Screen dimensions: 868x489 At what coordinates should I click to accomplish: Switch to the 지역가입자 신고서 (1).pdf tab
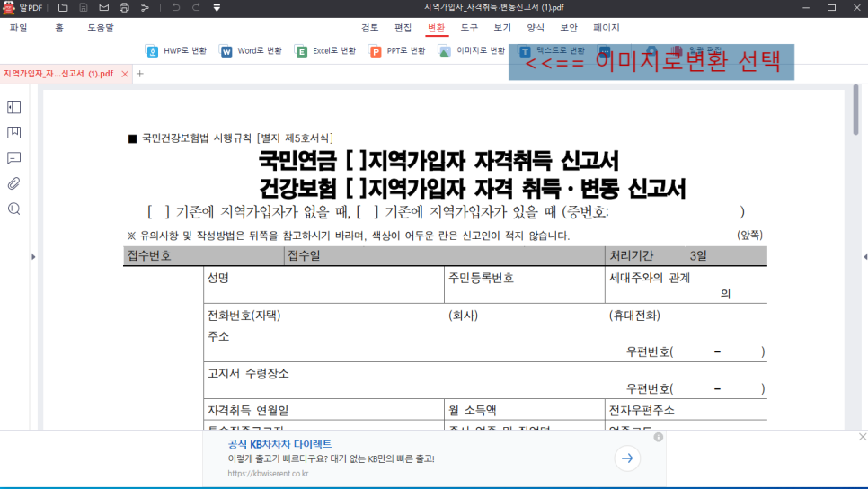click(x=58, y=74)
